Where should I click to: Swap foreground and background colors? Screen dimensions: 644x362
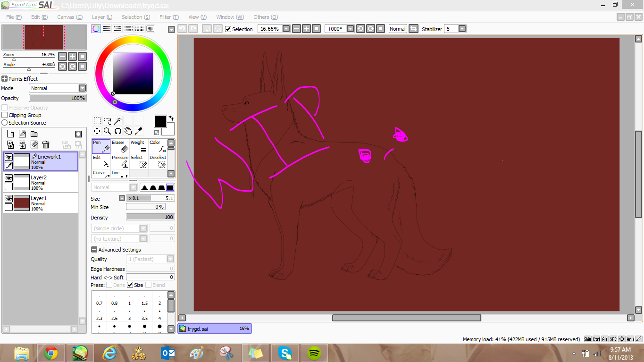pos(171,118)
